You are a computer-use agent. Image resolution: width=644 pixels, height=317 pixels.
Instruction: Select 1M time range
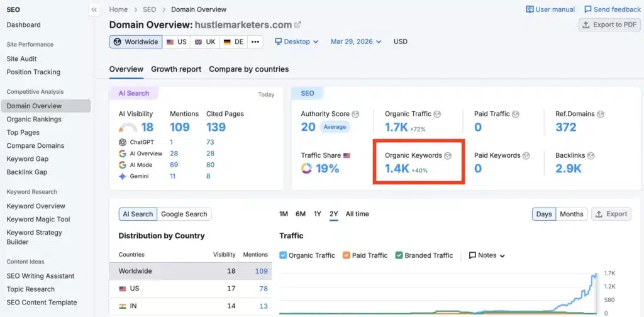pos(284,214)
